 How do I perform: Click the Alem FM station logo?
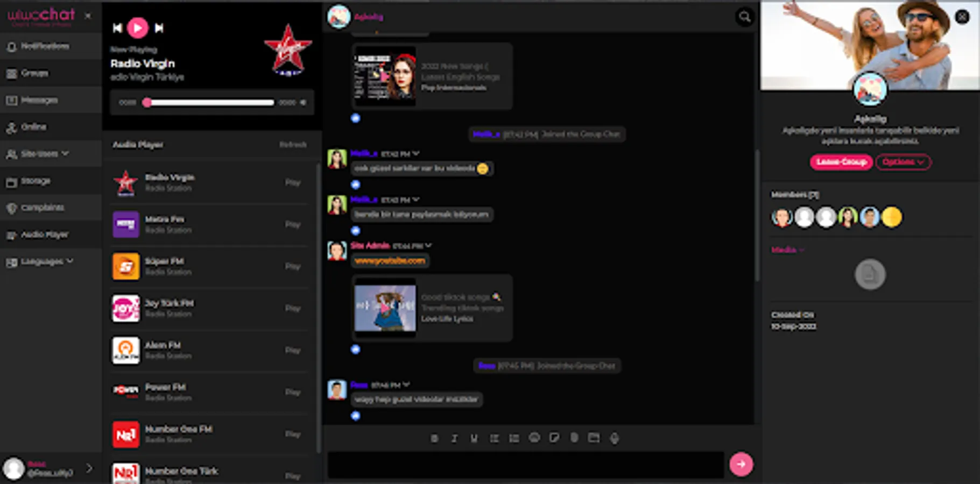(125, 350)
